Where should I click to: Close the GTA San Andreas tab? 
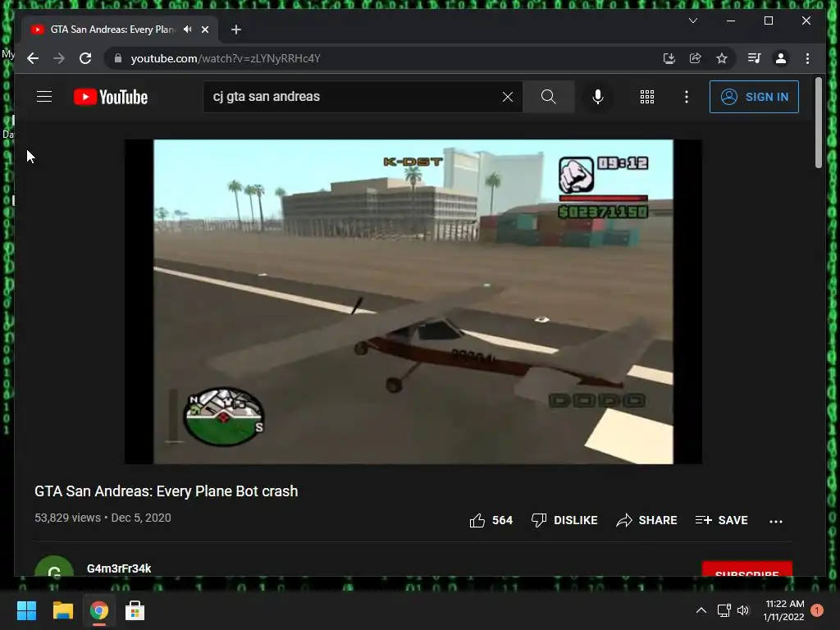coord(205,30)
